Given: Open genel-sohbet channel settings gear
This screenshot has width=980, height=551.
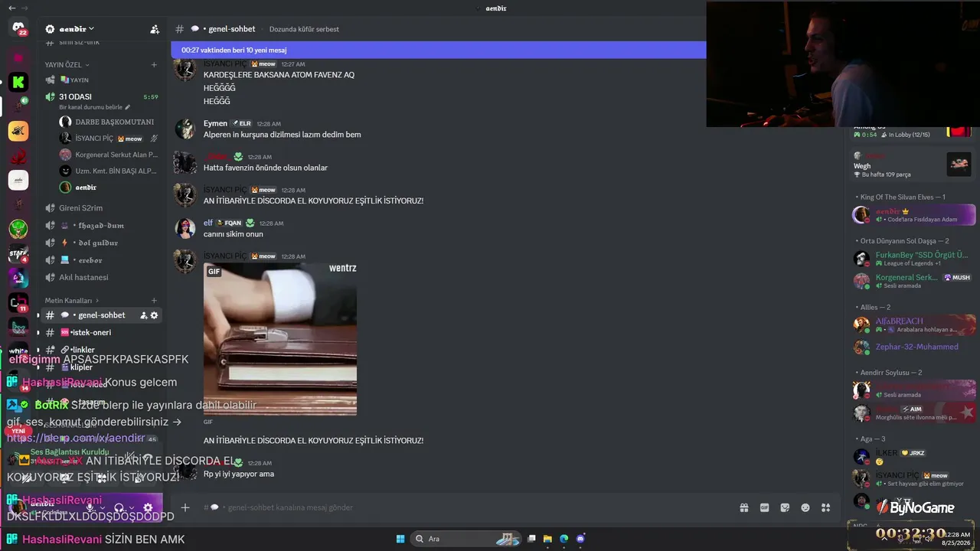Looking at the screenshot, I should [154, 315].
